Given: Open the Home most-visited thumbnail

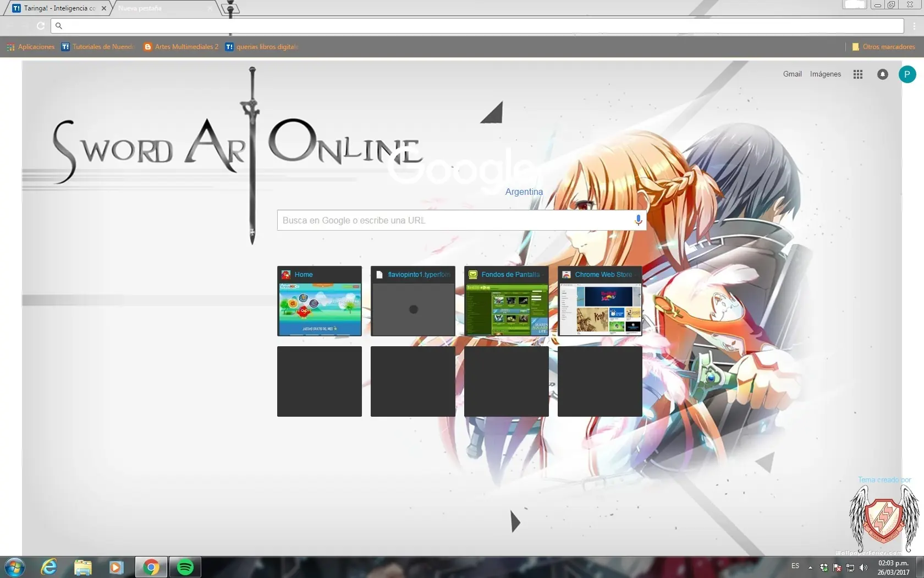Looking at the screenshot, I should point(320,301).
